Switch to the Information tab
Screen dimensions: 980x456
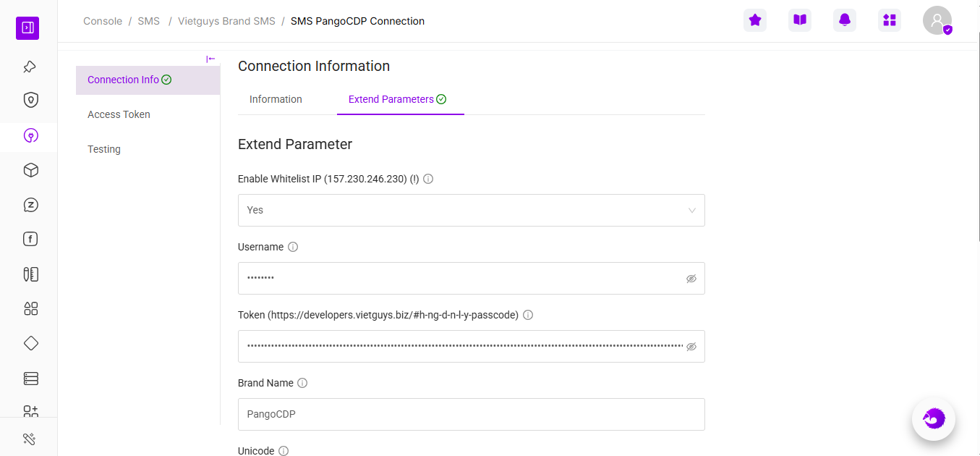[x=276, y=99]
